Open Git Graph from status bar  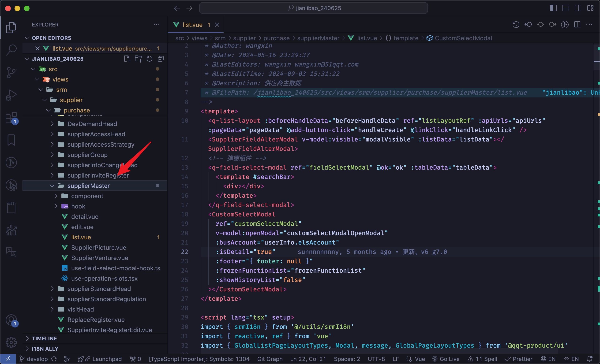point(270,359)
